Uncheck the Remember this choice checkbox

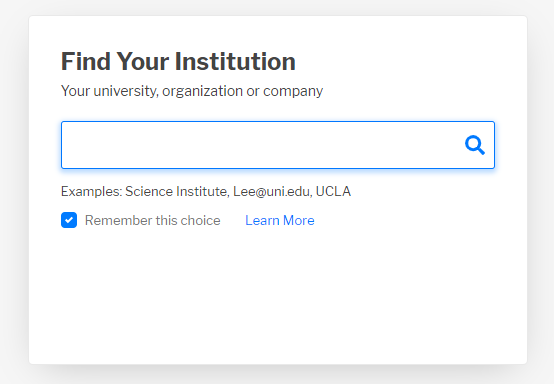(x=69, y=220)
